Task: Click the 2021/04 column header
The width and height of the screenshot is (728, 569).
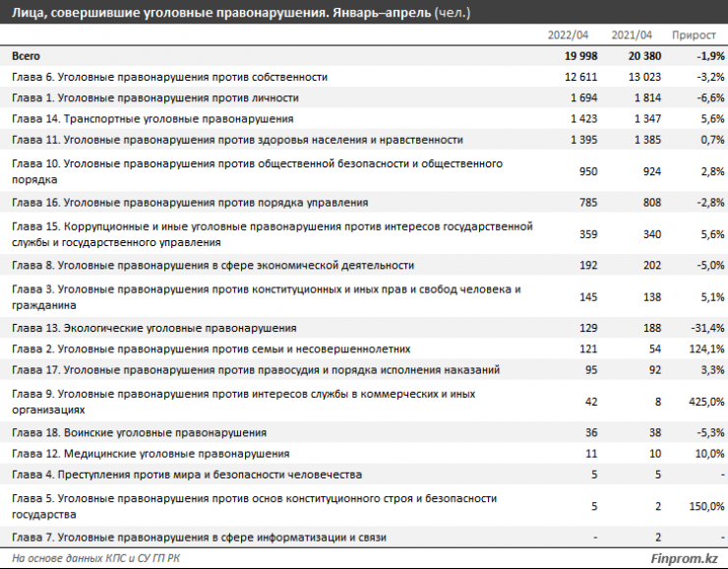Action: 633,35
